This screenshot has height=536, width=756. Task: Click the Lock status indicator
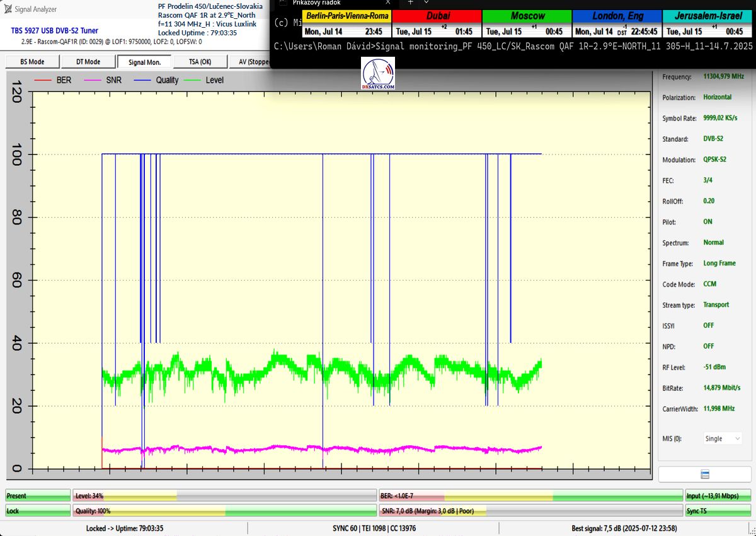point(38,511)
